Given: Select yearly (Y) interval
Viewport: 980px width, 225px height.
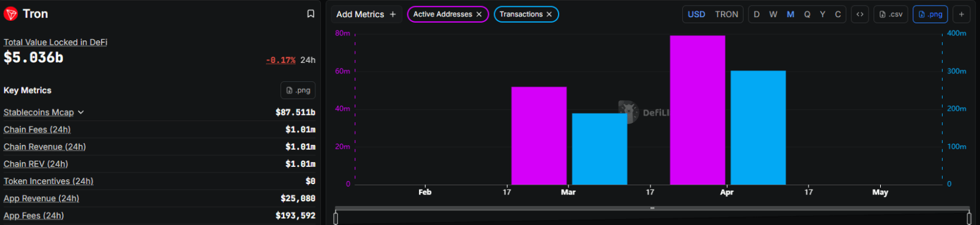Looking at the screenshot, I should [x=823, y=14].
